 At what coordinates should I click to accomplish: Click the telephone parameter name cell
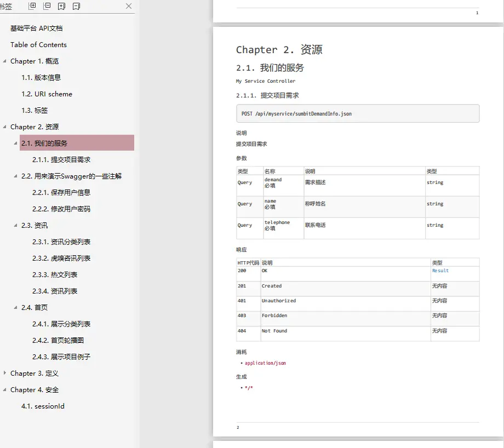(x=284, y=228)
